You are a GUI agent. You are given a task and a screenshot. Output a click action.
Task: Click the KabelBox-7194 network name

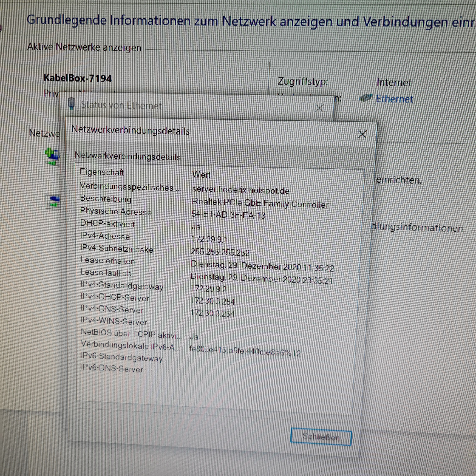78,78
